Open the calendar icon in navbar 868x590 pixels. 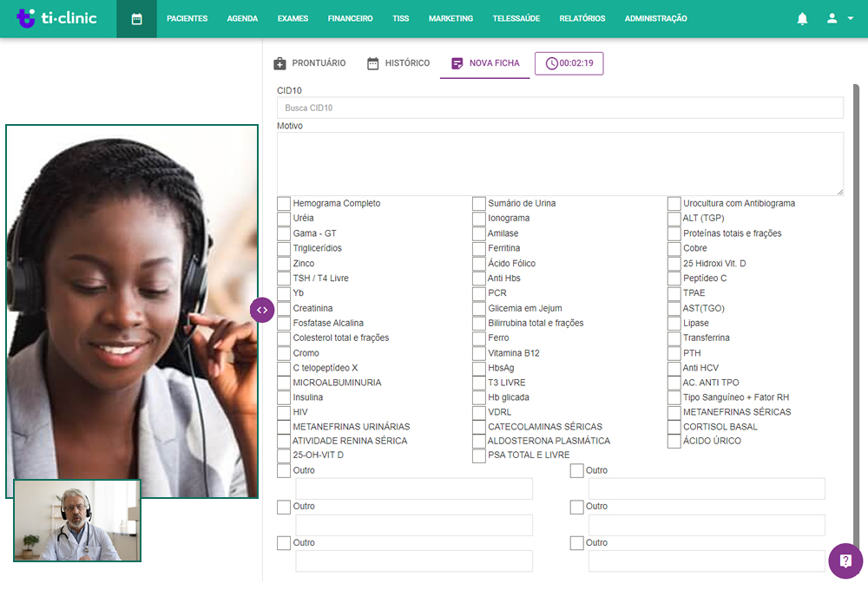pos(137,19)
